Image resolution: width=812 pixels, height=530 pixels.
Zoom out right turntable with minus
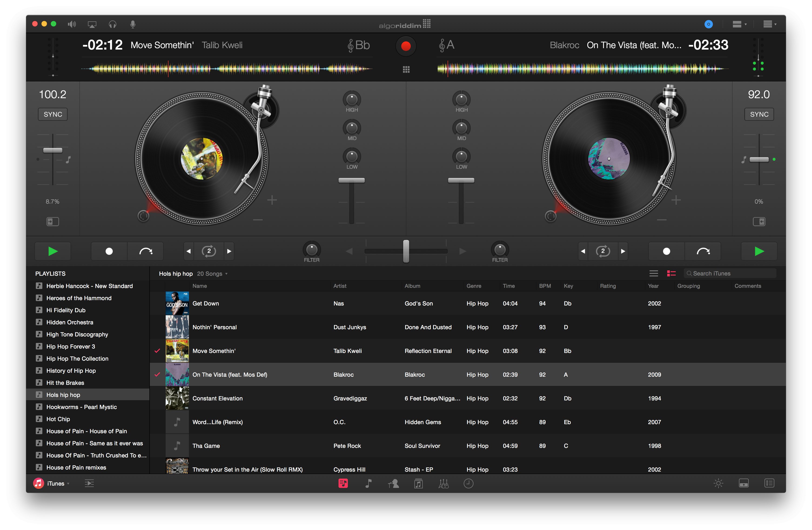(x=661, y=220)
